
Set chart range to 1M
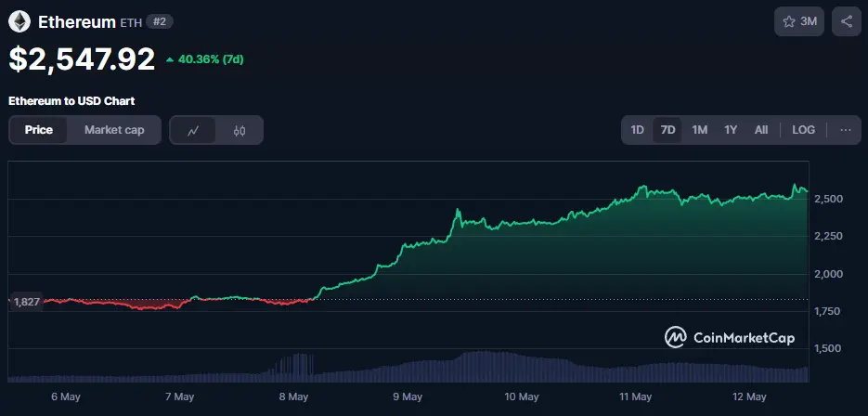700,130
